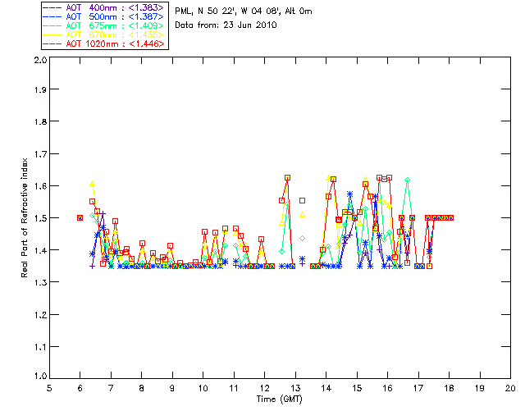Select the AOT 870nm legend entry

tap(104, 34)
